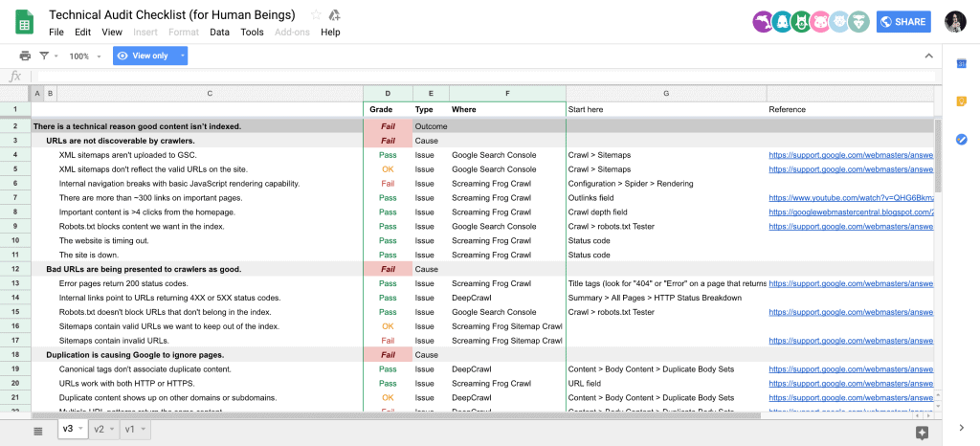
Task: Expand the side panel chevron
Action: 961,428
